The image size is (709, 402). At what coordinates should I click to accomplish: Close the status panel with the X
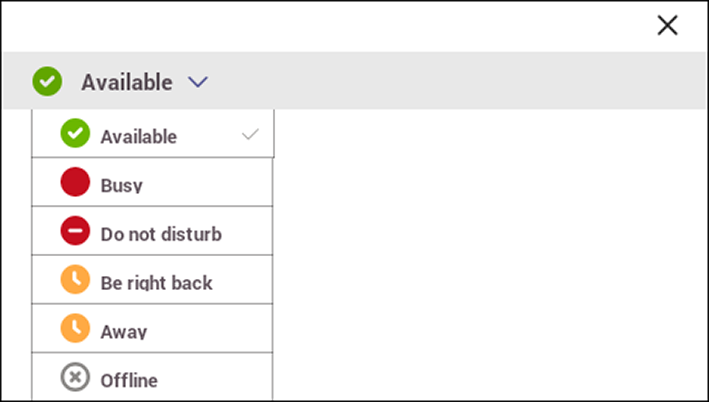pyautogui.click(x=667, y=25)
